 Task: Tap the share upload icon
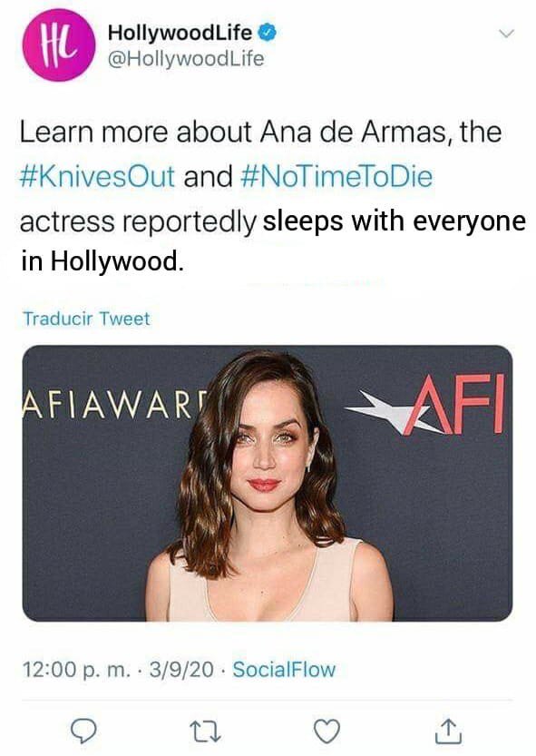coord(449,731)
